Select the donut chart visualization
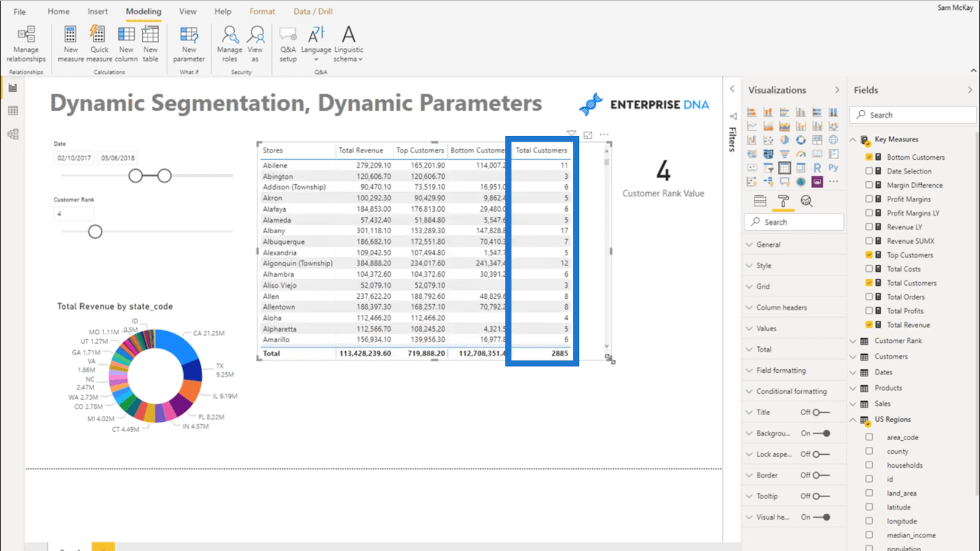This screenshot has width=980, height=551. [x=801, y=140]
